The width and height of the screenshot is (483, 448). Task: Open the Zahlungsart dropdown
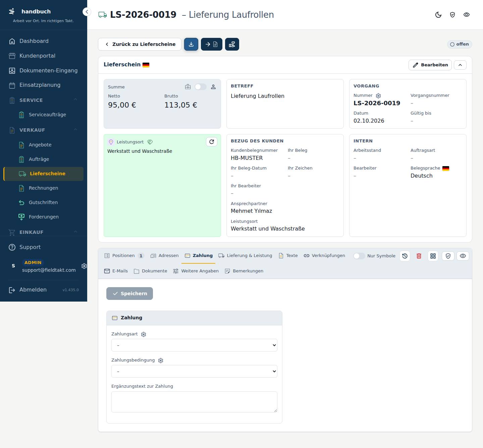pos(194,345)
